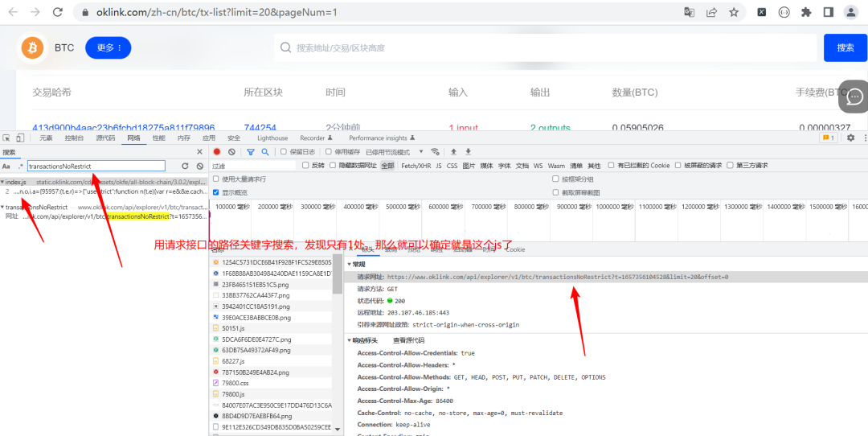Screen dimensions: 868x436
Task: Click the import HAR upload arrow icon
Action: coord(453,152)
